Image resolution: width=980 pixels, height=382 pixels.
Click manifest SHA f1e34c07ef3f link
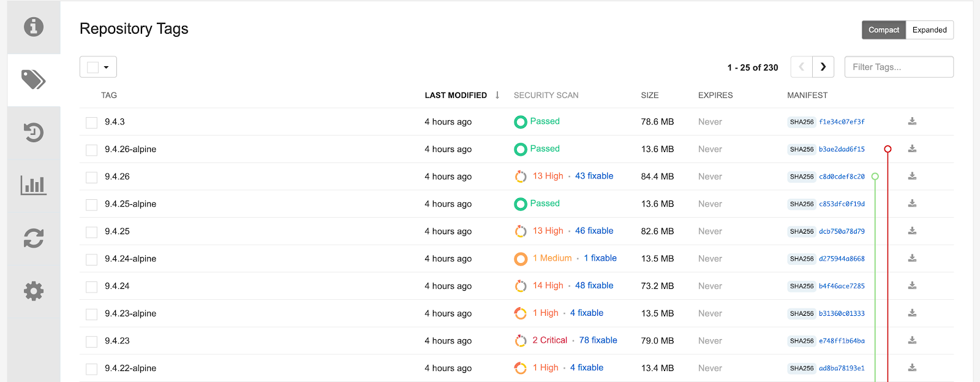pyautogui.click(x=842, y=121)
